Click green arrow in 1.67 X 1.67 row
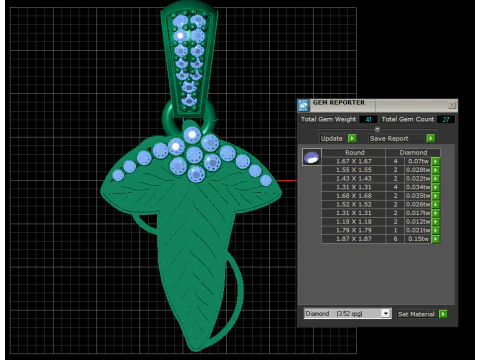 click(x=436, y=161)
